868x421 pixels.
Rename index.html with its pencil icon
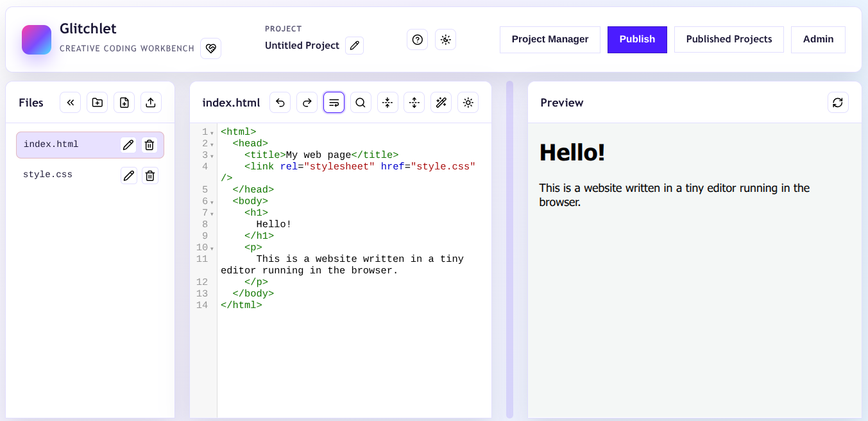128,145
